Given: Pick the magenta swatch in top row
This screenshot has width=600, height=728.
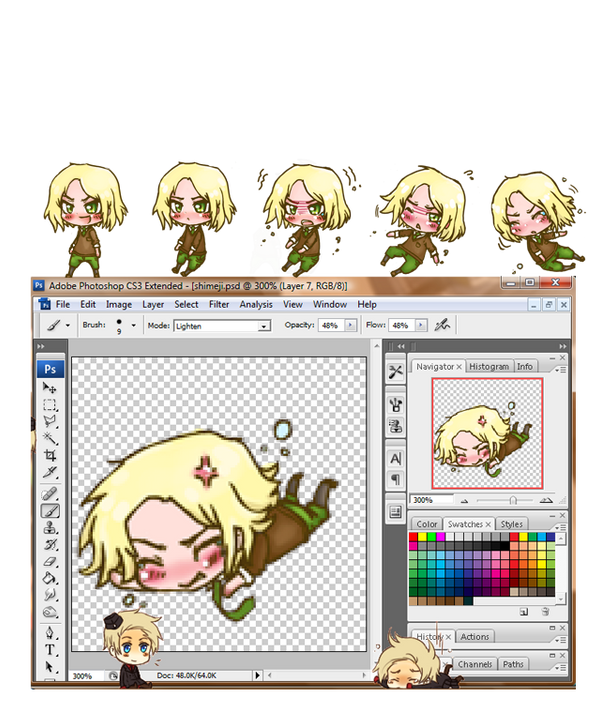Looking at the screenshot, I should [440, 537].
